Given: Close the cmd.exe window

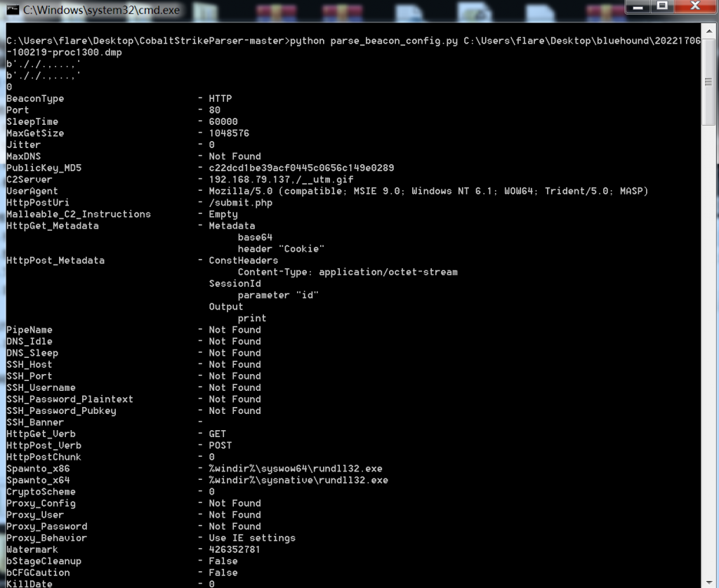Looking at the screenshot, I should coord(695,7).
